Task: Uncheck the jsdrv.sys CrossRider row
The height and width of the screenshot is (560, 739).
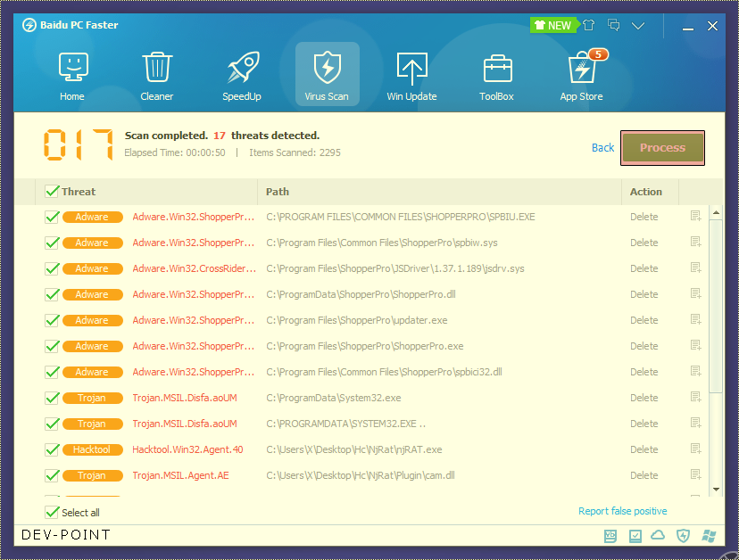Action: click(x=52, y=268)
